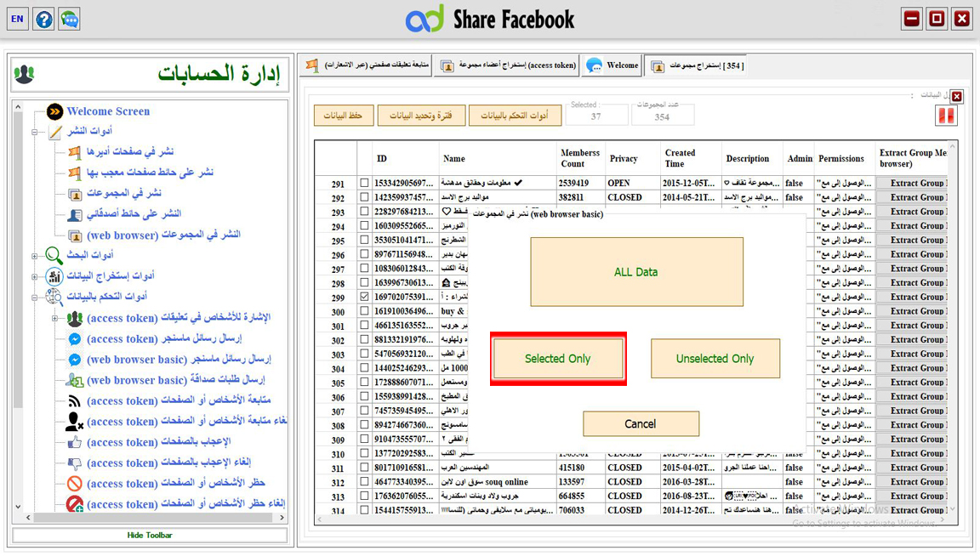Open the chat support icon
This screenshot has height=556, width=980.
(70, 19)
